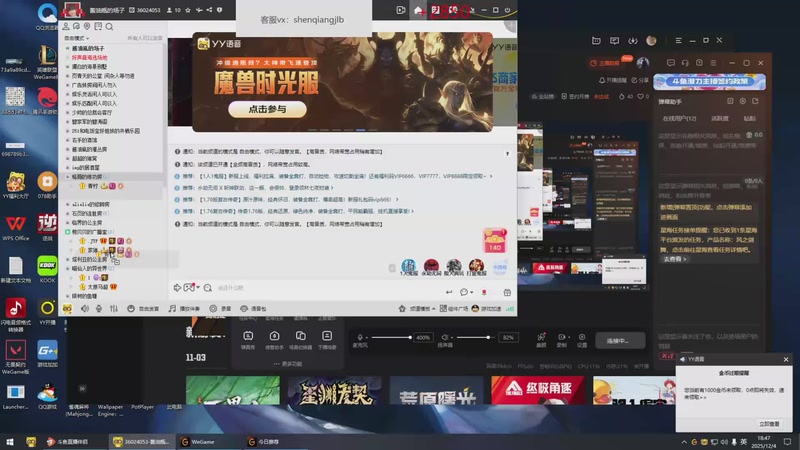The image size is (800, 450).
Task: Click the send arrow icon in chat bar
Action: coord(449,292)
